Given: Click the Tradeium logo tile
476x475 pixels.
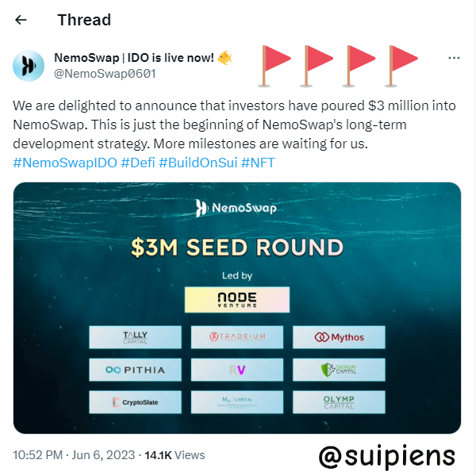Looking at the screenshot, I should click(x=237, y=337).
